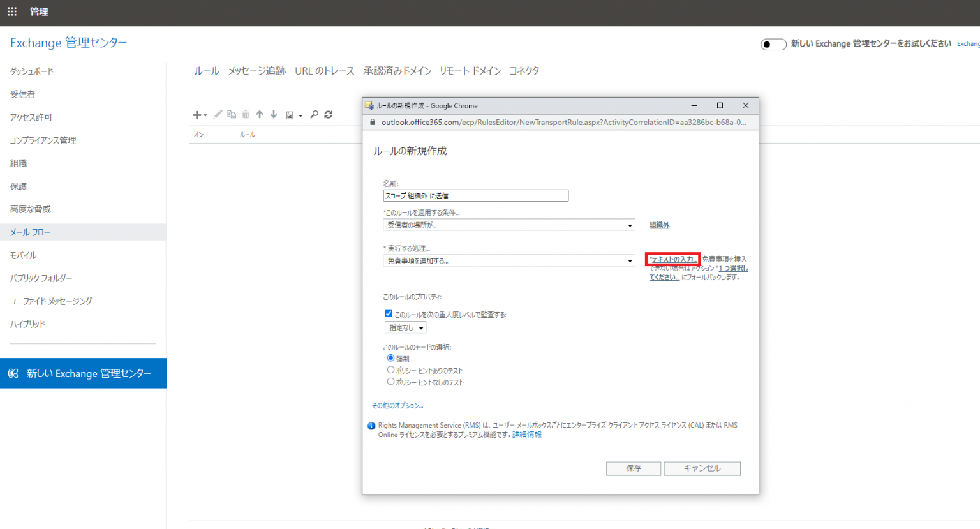The image size is (980, 529).
Task: Open the 免責事項を追加する action dropdown
Action: (x=509, y=261)
